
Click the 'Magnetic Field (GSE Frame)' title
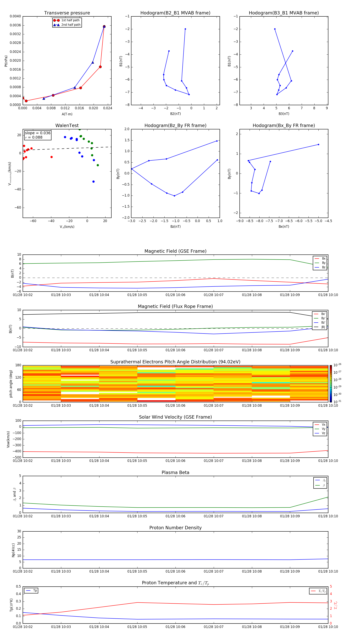point(175,251)
